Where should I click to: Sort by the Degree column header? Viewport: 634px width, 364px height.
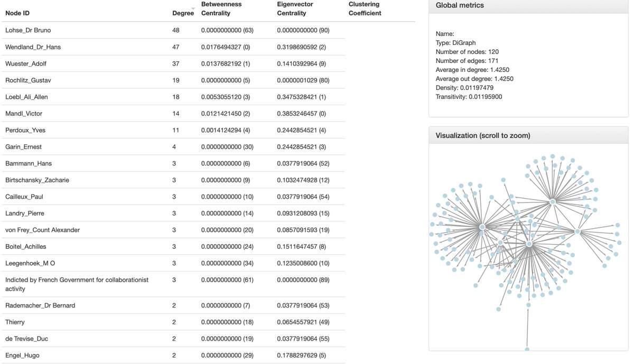pos(183,13)
